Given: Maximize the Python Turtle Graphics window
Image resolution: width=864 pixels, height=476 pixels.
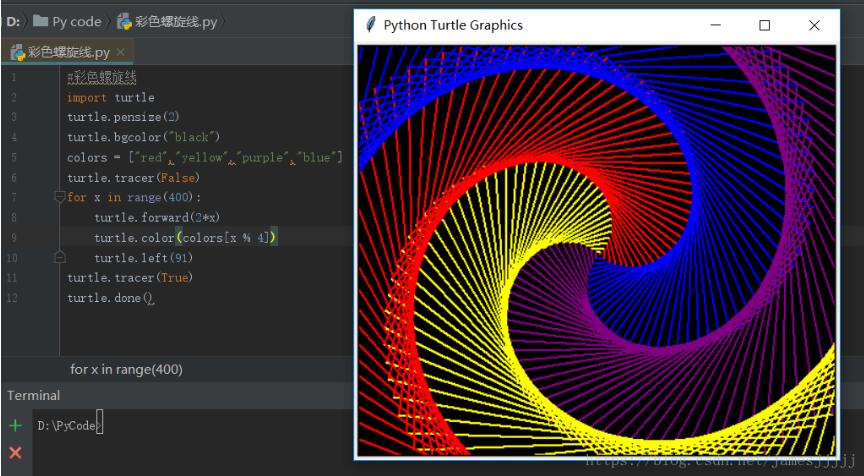Looking at the screenshot, I should pos(764,25).
